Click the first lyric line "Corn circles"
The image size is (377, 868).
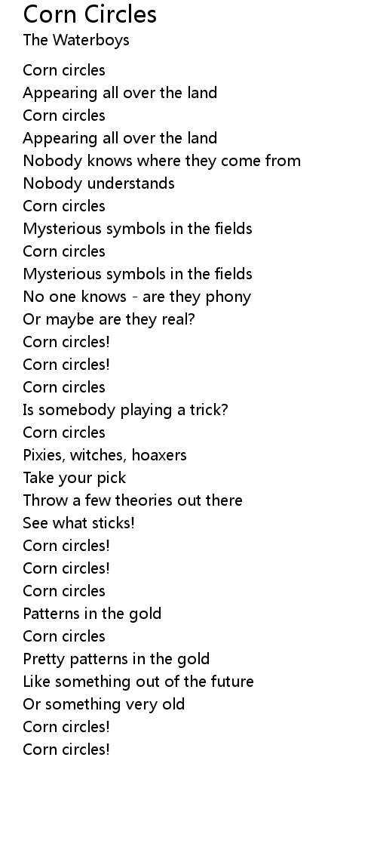point(64,70)
